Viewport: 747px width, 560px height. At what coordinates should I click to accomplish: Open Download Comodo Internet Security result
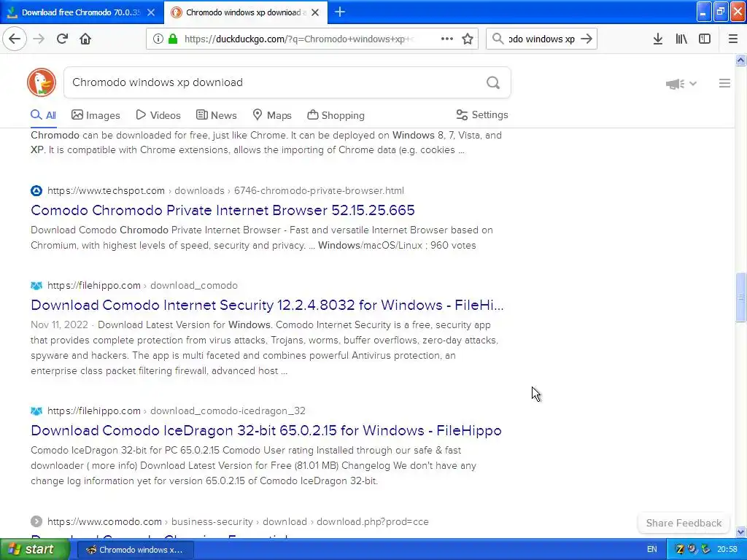267,305
